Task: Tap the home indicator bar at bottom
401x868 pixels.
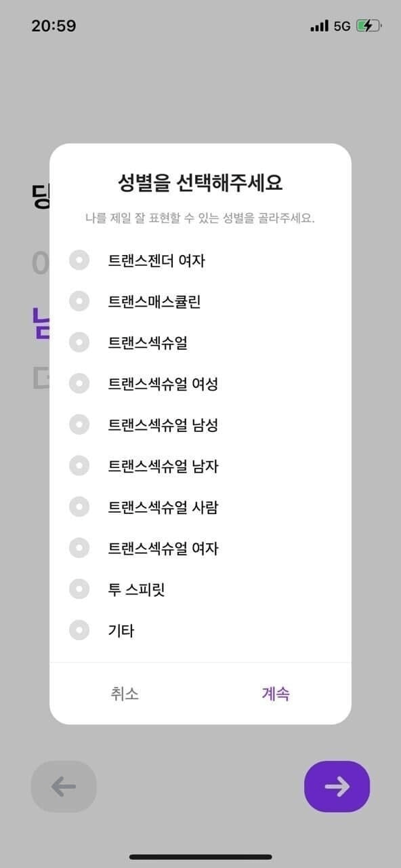Action: (x=200, y=856)
